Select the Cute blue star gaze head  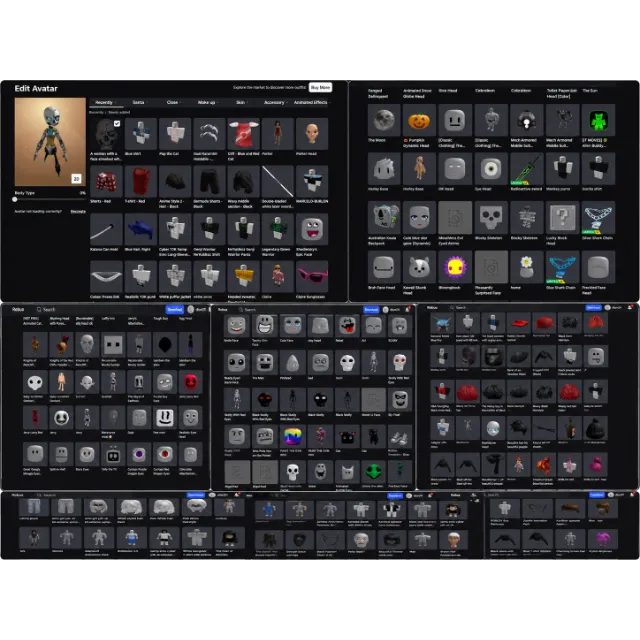point(419,217)
